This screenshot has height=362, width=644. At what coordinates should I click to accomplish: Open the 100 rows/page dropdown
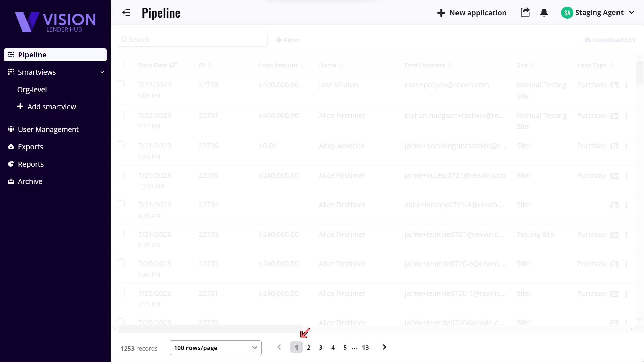(215, 348)
